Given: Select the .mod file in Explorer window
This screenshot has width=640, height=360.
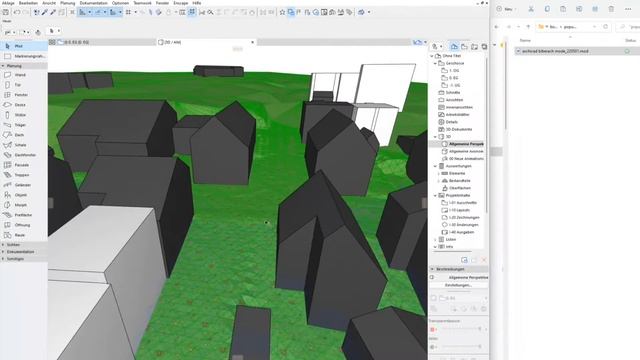Looking at the screenshot, I should click(x=576, y=51).
